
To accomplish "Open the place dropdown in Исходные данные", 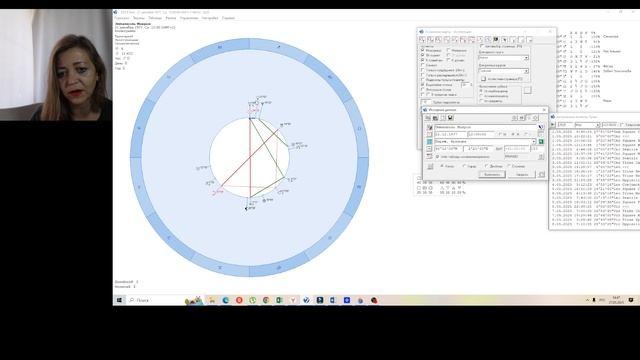I will point(533,142).
